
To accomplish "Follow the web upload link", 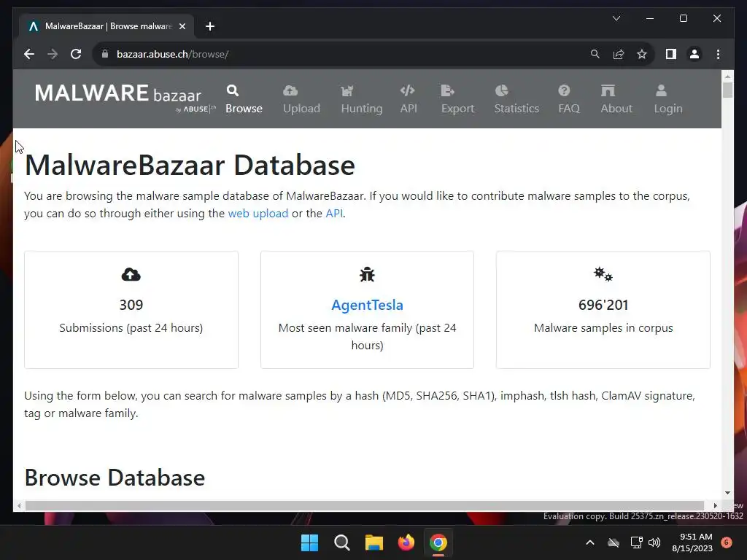I will (x=258, y=214).
